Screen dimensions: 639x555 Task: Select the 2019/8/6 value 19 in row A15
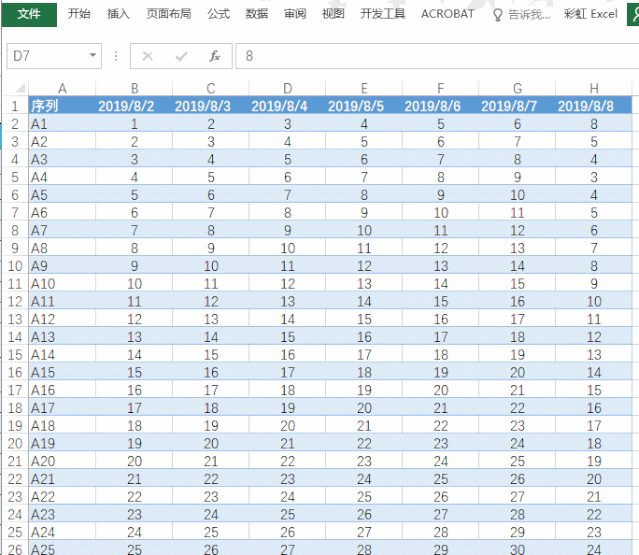tap(441, 372)
